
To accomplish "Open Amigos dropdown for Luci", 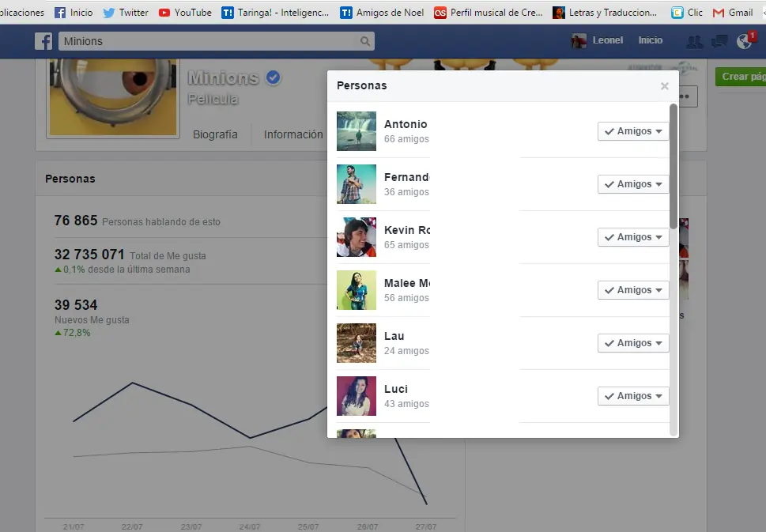I will [633, 396].
